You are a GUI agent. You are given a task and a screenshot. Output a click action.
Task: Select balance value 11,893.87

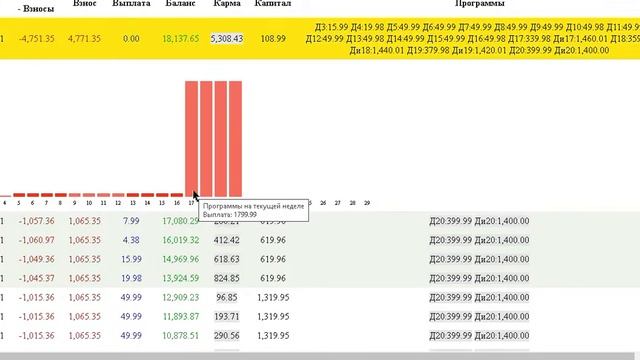[x=180, y=317]
